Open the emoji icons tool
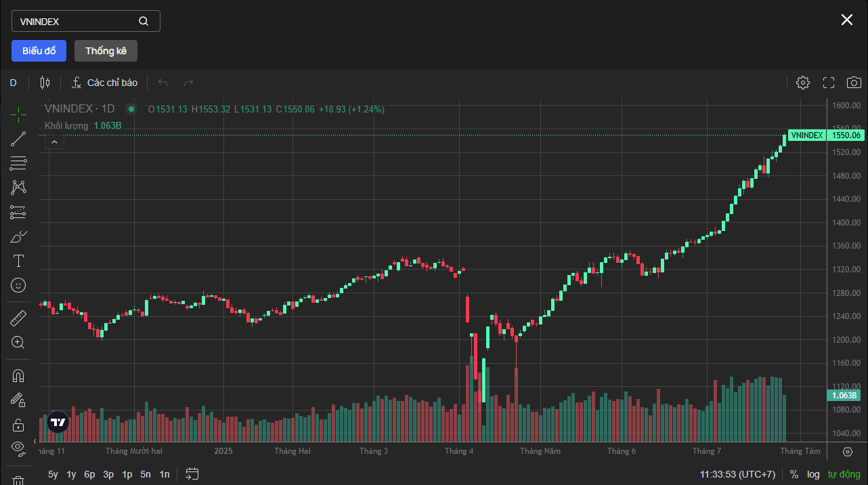 (19, 285)
